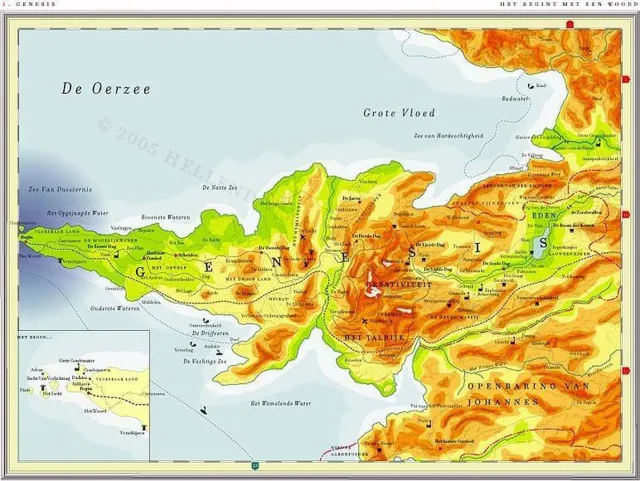This screenshot has width=640, height=481.
Task: Click the factory icon beside Exploitatie
Action: (x=480, y=287)
